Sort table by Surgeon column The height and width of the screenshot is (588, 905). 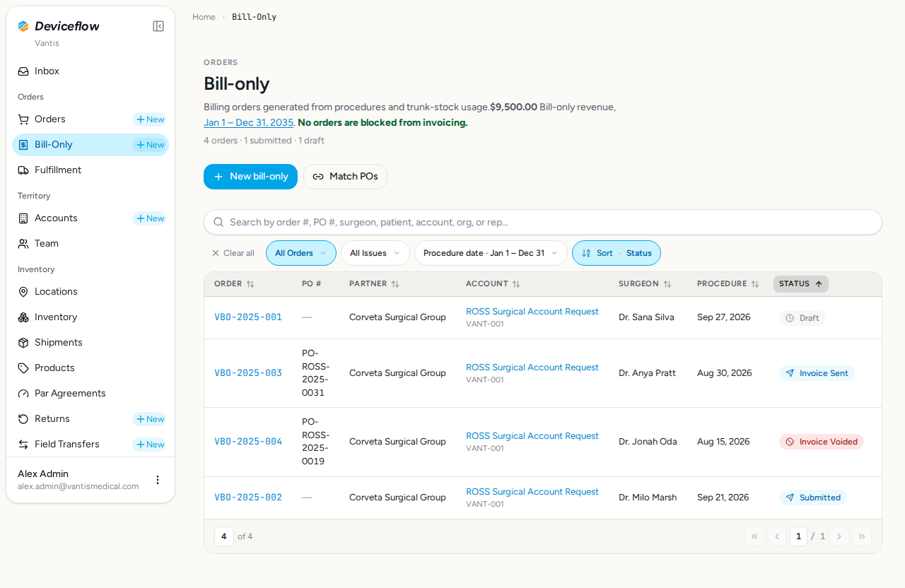(645, 284)
